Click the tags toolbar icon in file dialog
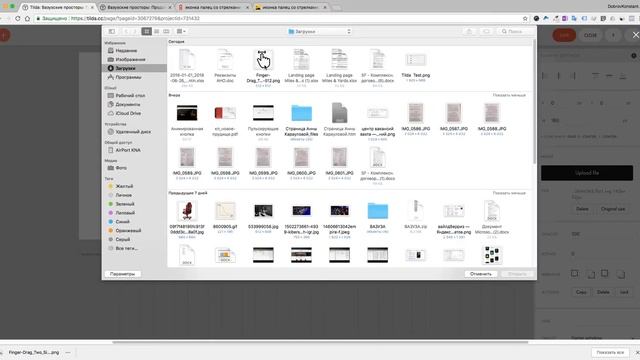The width and height of the screenshot is (640, 360). pyautogui.click(x=486, y=31)
